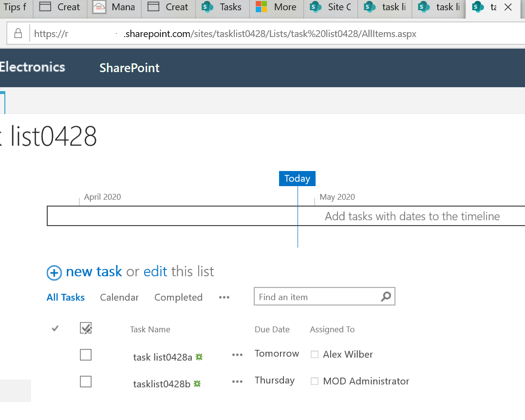Image resolution: width=525 pixels, height=420 pixels.
Task: Click the Today marker on the timeline
Action: tap(297, 178)
